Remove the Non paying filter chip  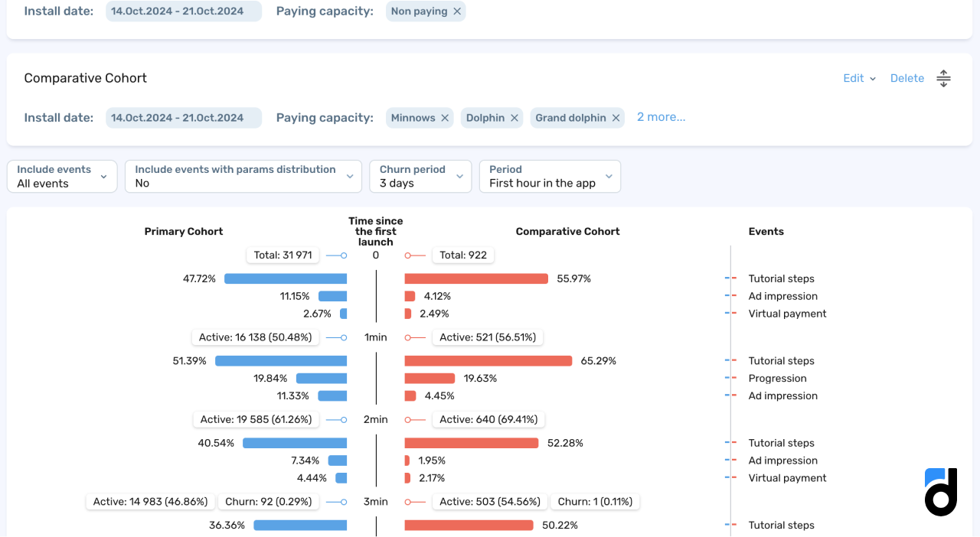457,11
